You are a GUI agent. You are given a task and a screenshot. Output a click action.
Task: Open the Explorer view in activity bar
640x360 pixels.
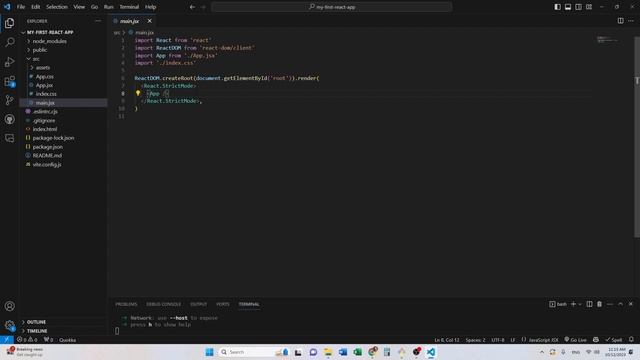pos(9,23)
